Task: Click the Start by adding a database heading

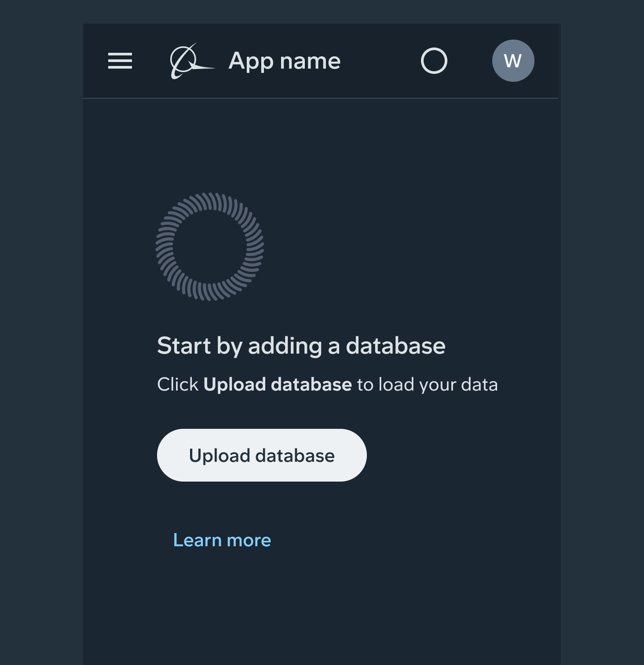Action: [301, 346]
